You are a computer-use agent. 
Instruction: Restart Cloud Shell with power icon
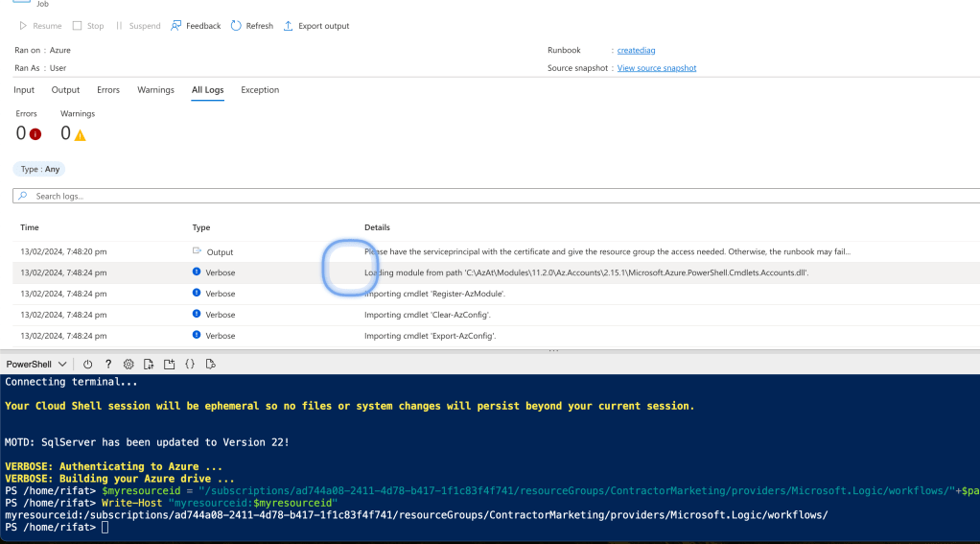(x=87, y=364)
